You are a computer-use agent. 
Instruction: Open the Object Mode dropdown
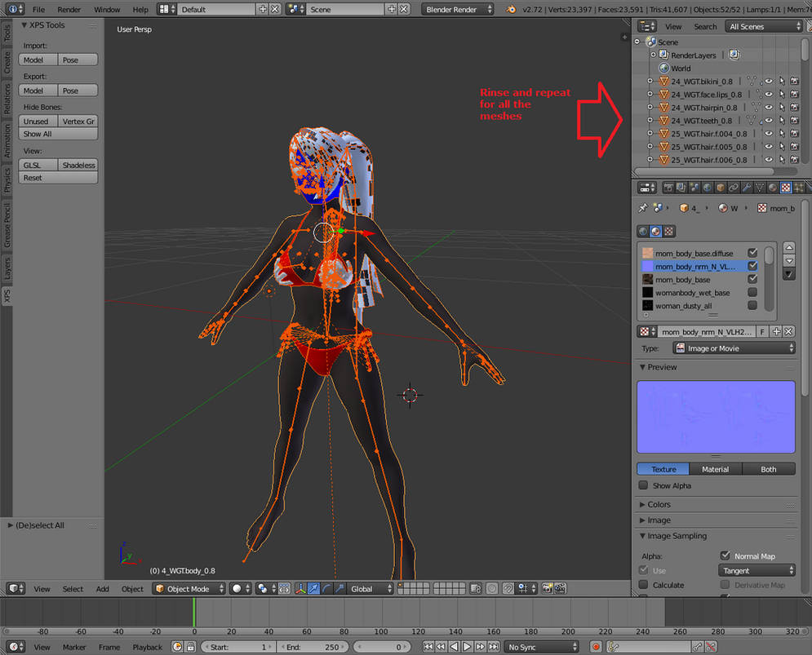[x=189, y=589]
